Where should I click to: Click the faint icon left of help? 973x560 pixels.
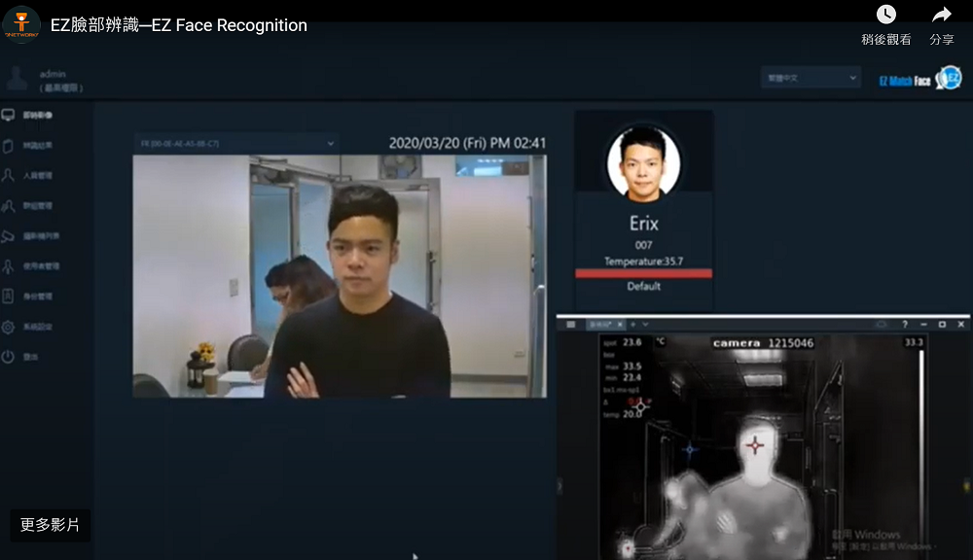tap(882, 325)
